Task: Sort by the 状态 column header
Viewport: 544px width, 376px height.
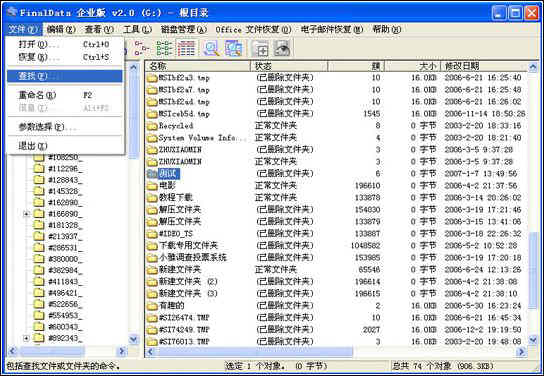Action: pyautogui.click(x=289, y=66)
